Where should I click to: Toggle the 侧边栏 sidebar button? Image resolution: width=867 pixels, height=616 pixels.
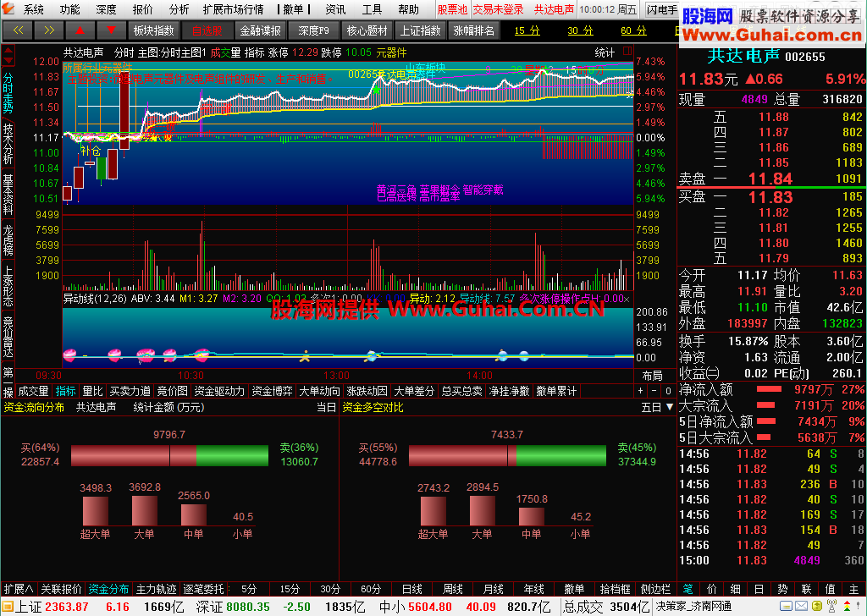pos(655,589)
